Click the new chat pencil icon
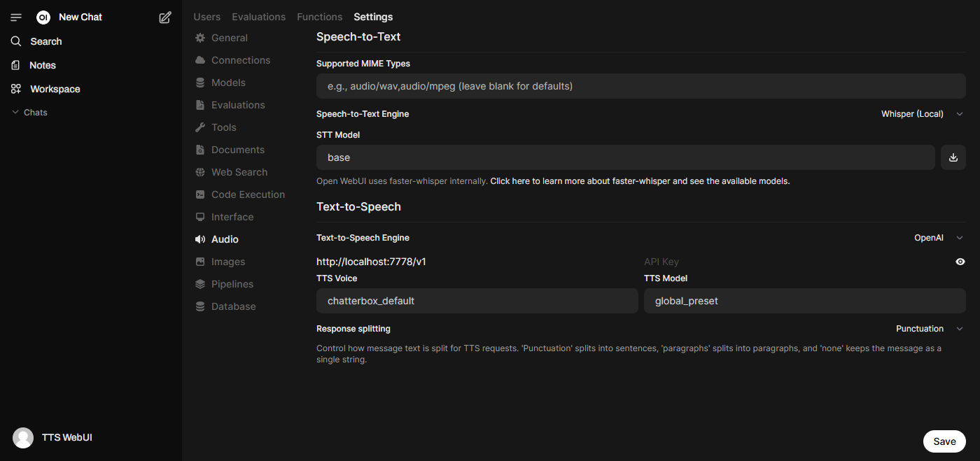 [x=165, y=17]
